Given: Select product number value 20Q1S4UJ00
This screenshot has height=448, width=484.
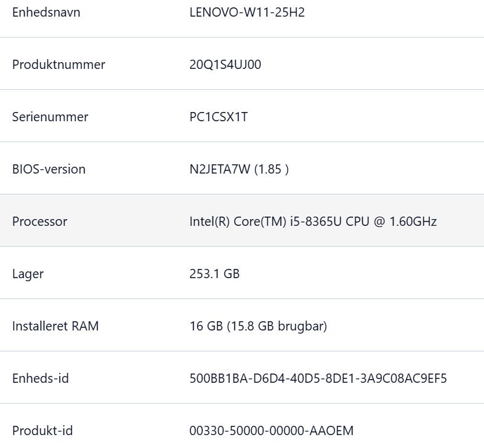Looking at the screenshot, I should 225,65.
